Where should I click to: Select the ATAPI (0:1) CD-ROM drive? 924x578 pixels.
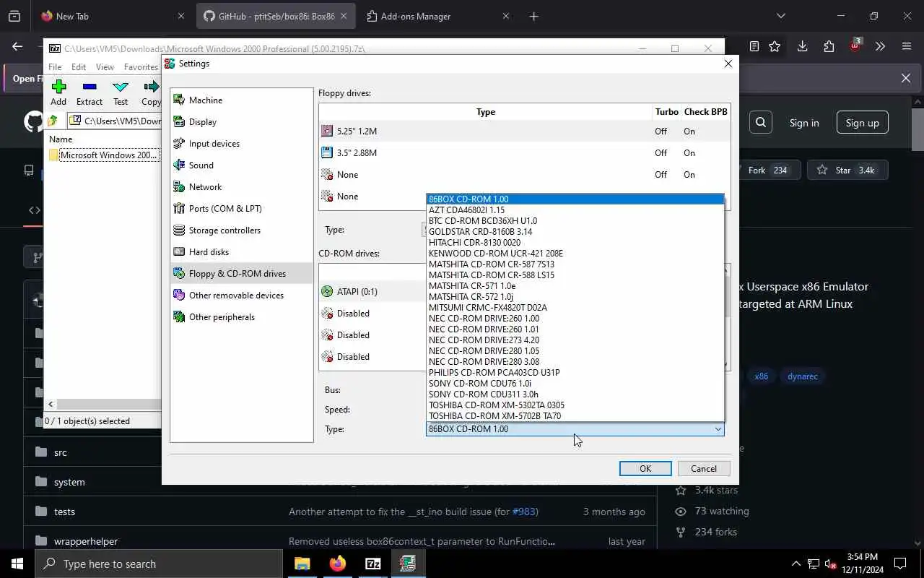[372, 291]
